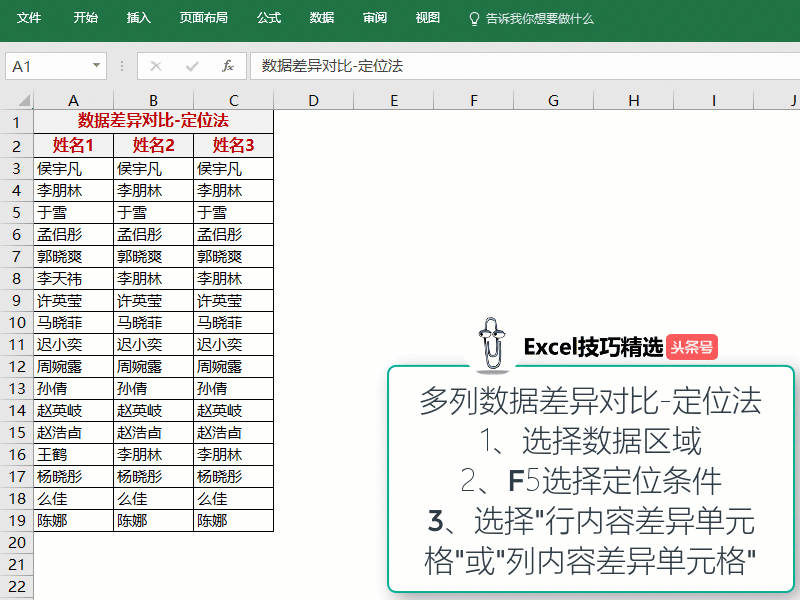Switch to 页面布局 tab
This screenshot has width=800, height=600.
pyautogui.click(x=204, y=18)
